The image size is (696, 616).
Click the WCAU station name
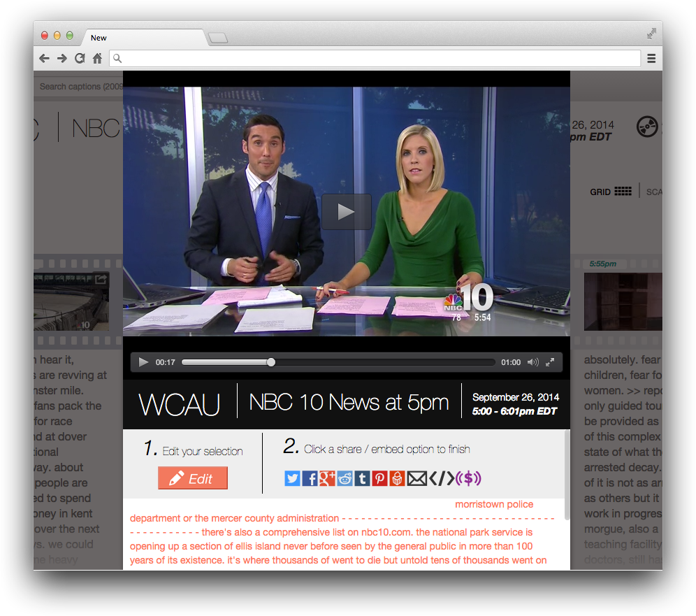[x=179, y=404]
